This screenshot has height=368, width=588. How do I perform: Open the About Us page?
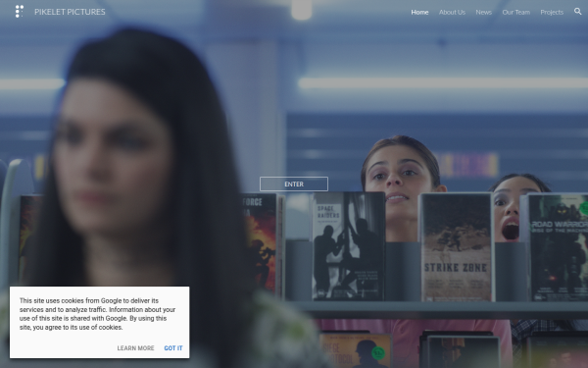(x=452, y=12)
